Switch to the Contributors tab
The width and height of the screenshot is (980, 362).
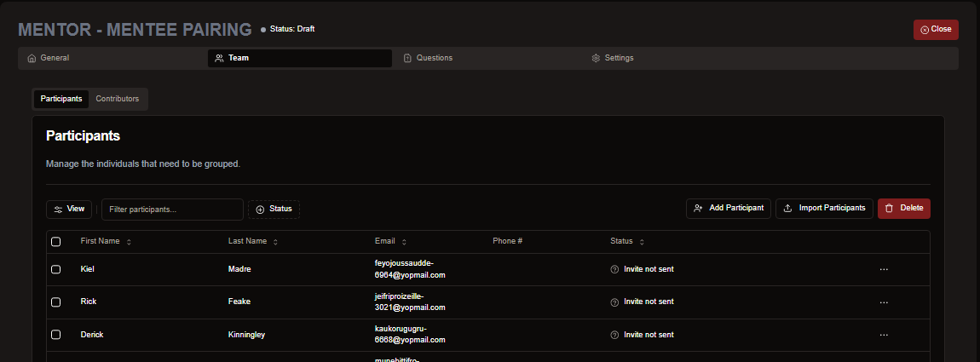[x=117, y=99]
